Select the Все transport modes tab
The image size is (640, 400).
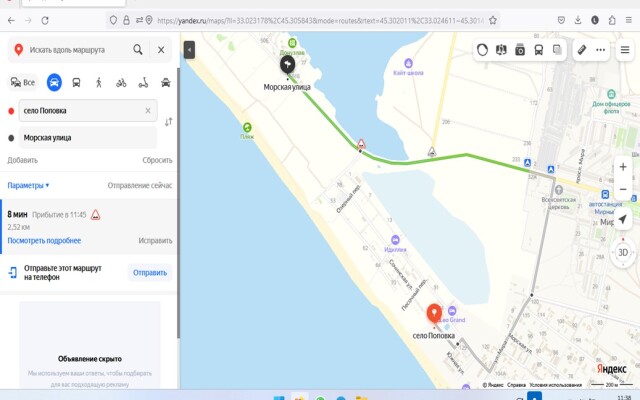(x=22, y=82)
